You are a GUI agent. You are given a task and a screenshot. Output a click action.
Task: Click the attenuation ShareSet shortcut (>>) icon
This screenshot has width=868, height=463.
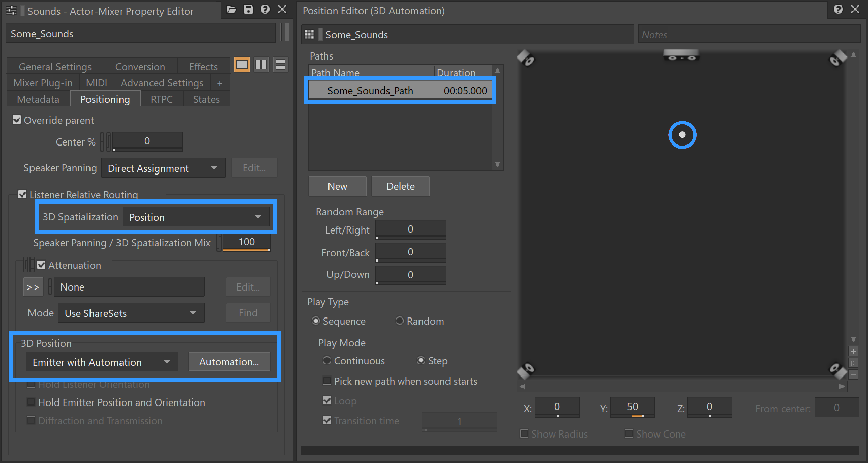click(33, 286)
